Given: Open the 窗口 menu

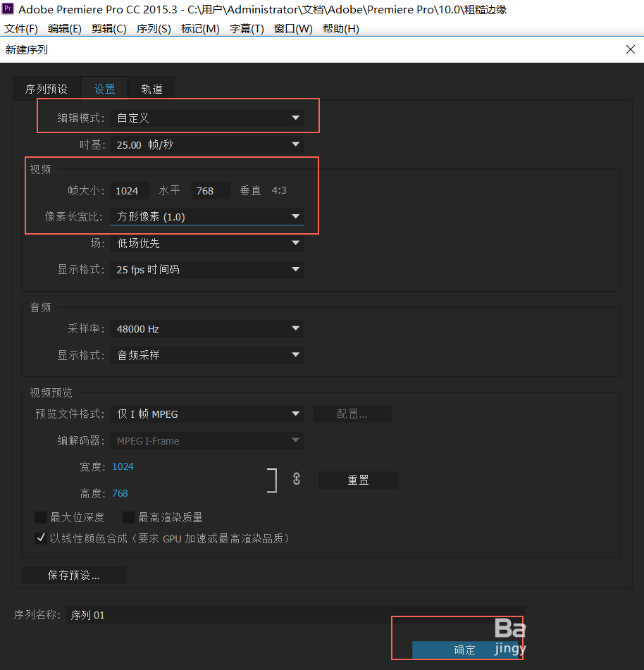Looking at the screenshot, I should (x=293, y=29).
